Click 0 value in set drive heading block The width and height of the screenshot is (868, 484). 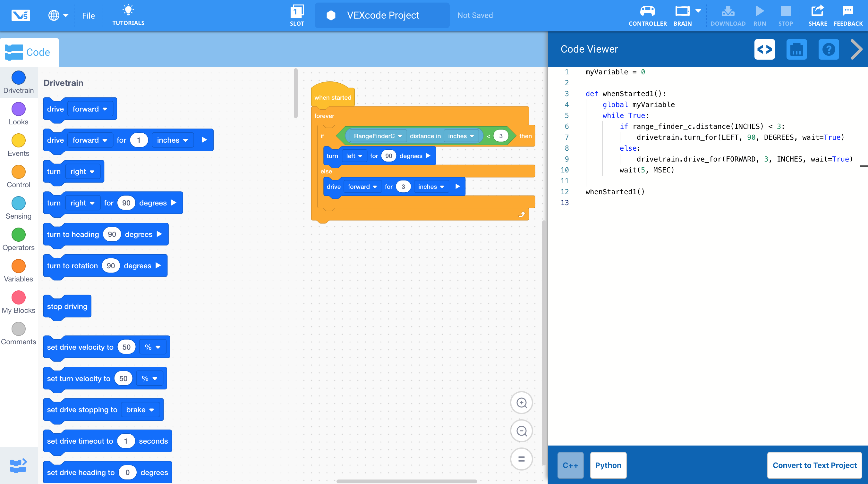point(127,472)
